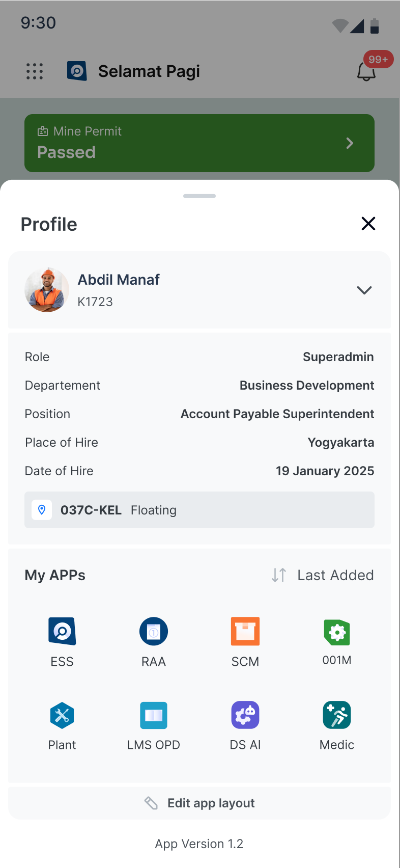Open the app grid menu icon
The width and height of the screenshot is (400, 868).
click(x=35, y=71)
